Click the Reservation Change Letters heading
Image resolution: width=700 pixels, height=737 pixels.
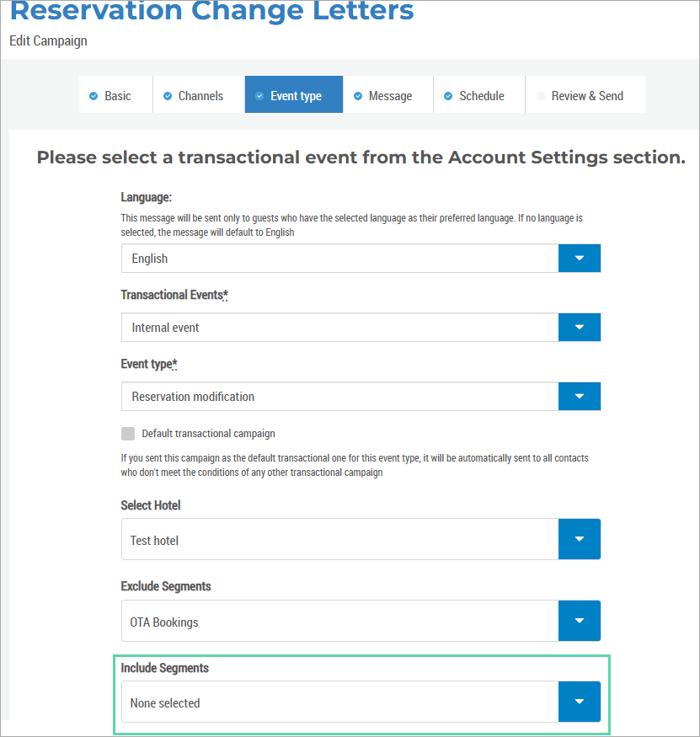click(x=211, y=10)
